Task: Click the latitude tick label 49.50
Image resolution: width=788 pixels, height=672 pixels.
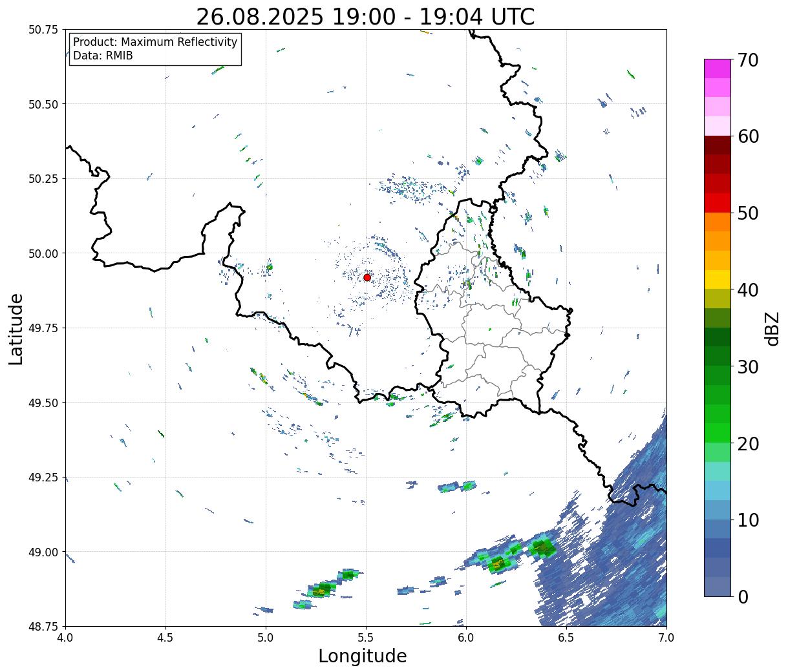Action: click(x=43, y=403)
